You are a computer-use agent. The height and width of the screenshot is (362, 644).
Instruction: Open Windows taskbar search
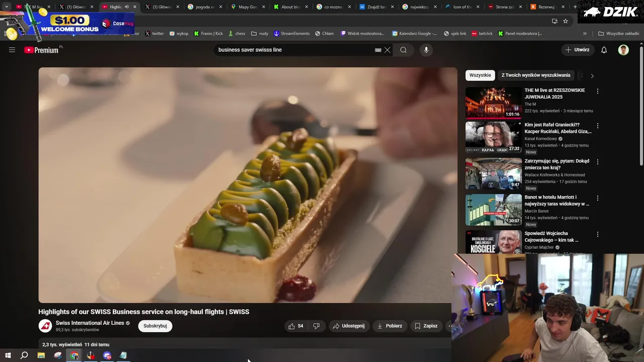click(x=24, y=355)
